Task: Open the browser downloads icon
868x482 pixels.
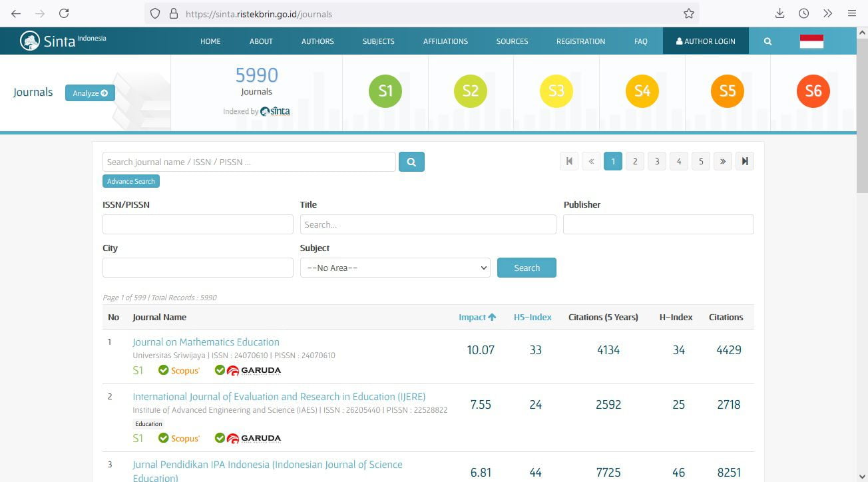Action: click(780, 13)
